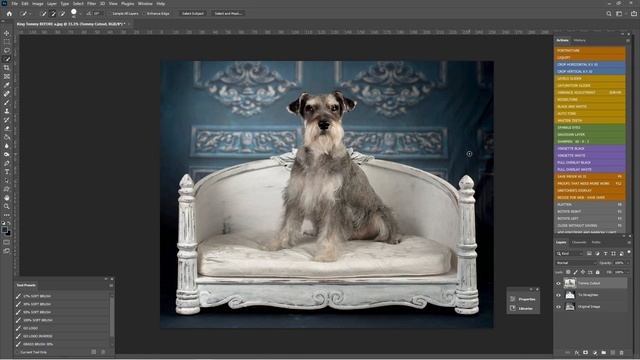Choose New Selection mode in options bar
This screenshot has width=640, height=360.
[x=44, y=13]
